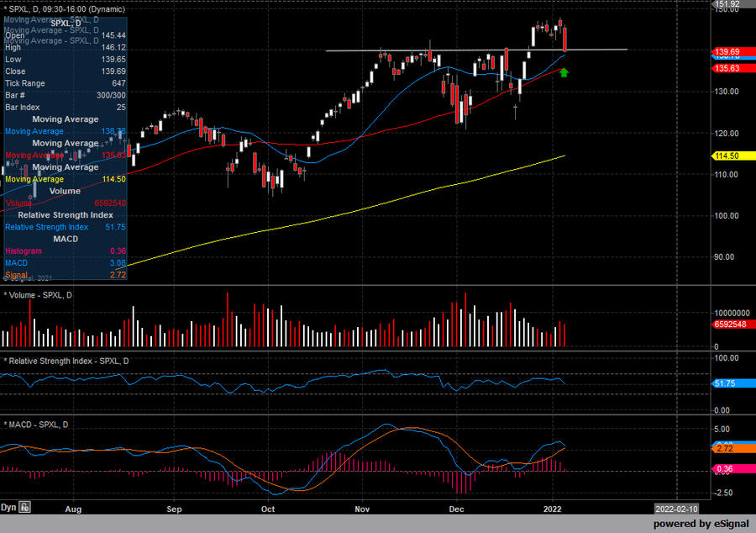Click the Sep label on the time axis
Viewport: 756px width, 533px height.
pyautogui.click(x=174, y=509)
